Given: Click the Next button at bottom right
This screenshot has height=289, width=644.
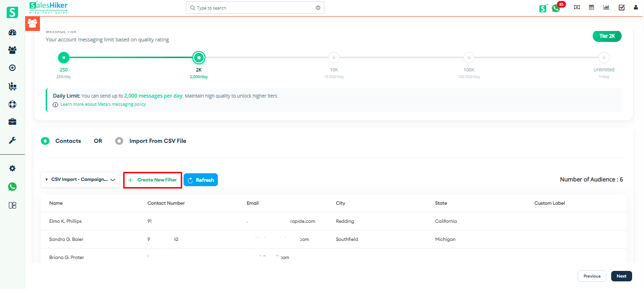Looking at the screenshot, I should [x=621, y=276].
